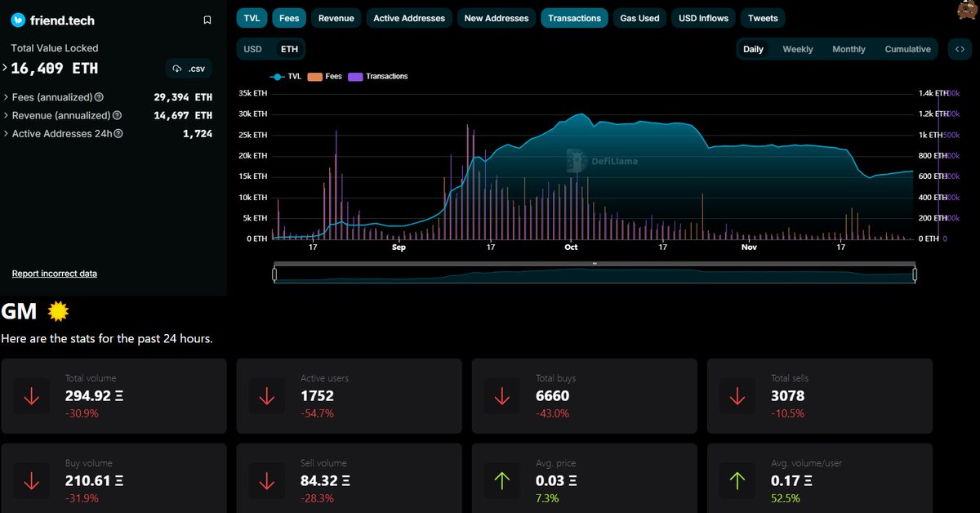Click the red down arrow on Total buys card
The height and width of the screenshot is (513, 980).
click(x=501, y=396)
